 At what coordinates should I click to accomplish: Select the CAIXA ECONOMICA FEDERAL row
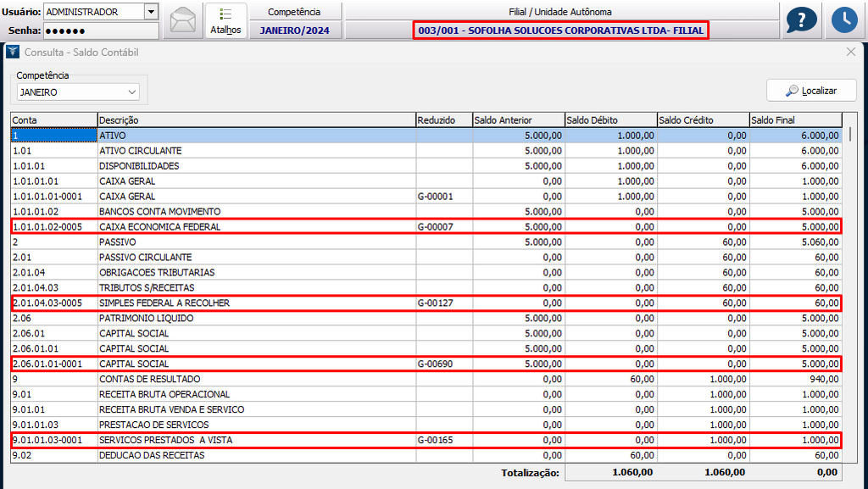tap(159, 226)
